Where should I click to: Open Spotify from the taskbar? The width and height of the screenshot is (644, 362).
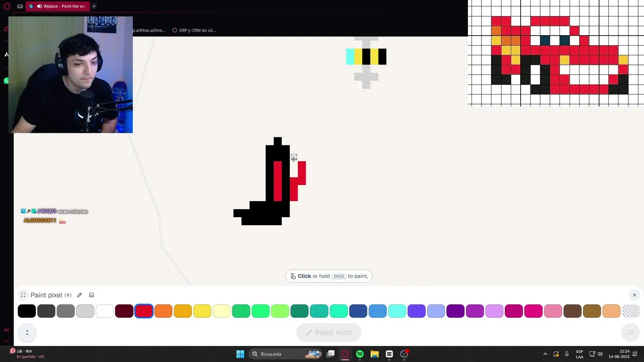(360, 354)
